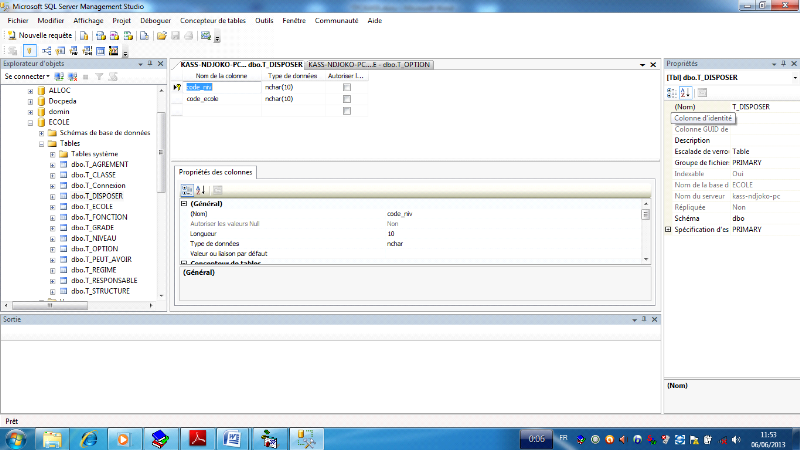Click column properties scroll down arrow
Screen dimensions: 800x450
click(x=646, y=259)
